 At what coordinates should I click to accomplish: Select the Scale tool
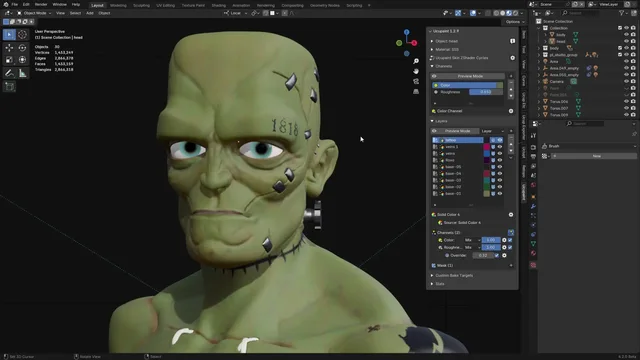click(x=9, y=60)
